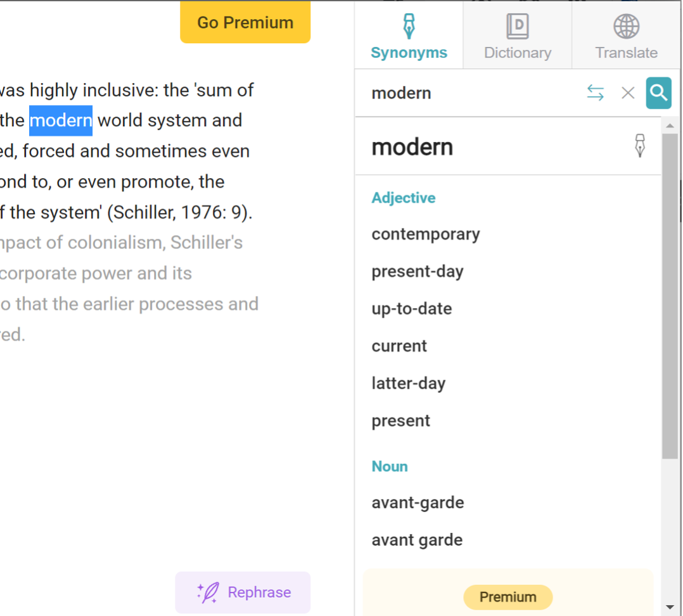Click the scrollbar up arrow
The height and width of the screenshot is (616, 683).
pos(670,125)
